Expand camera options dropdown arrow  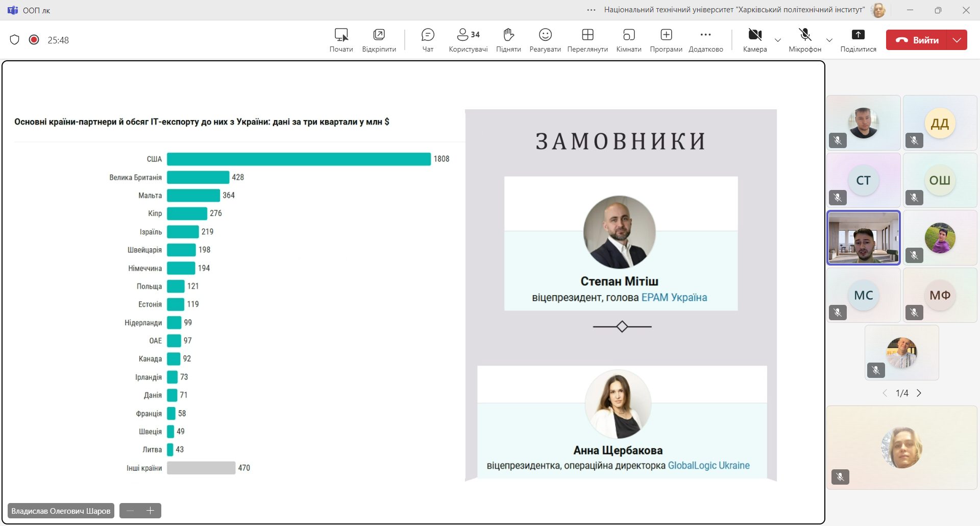point(778,40)
